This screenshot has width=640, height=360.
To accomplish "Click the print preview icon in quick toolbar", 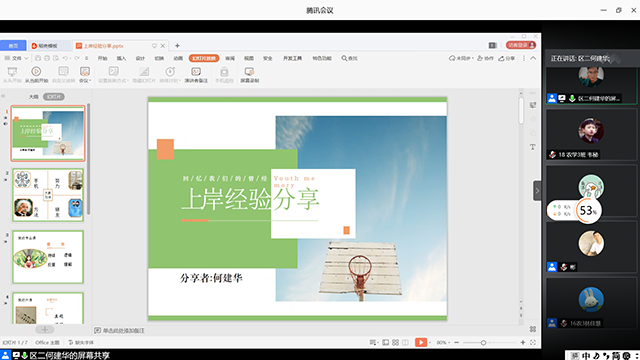I will (x=56, y=58).
